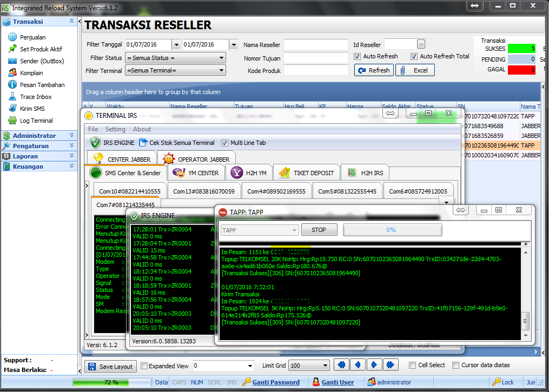Image resolution: width=549 pixels, height=392 pixels.
Task: Click the Id Reseller browse ellipsis button
Action: [421, 44]
